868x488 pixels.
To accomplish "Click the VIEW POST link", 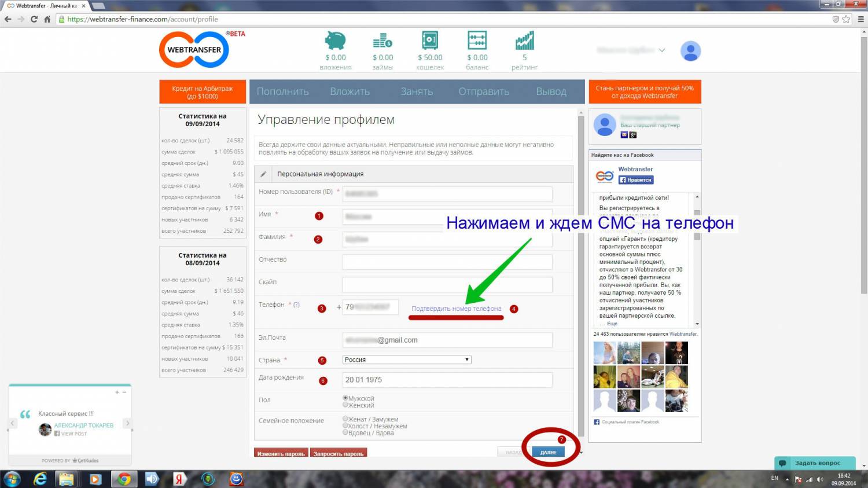I will coord(74,434).
